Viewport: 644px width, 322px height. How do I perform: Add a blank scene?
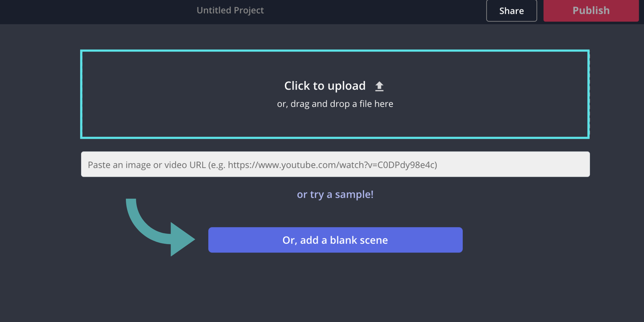pyautogui.click(x=335, y=240)
